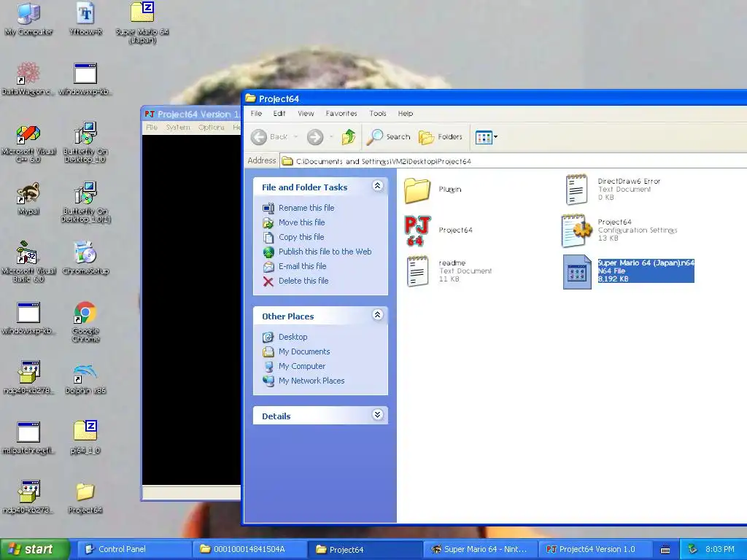Select the Dolphin x86 shortcut
The height and width of the screenshot is (560, 747).
tap(86, 378)
